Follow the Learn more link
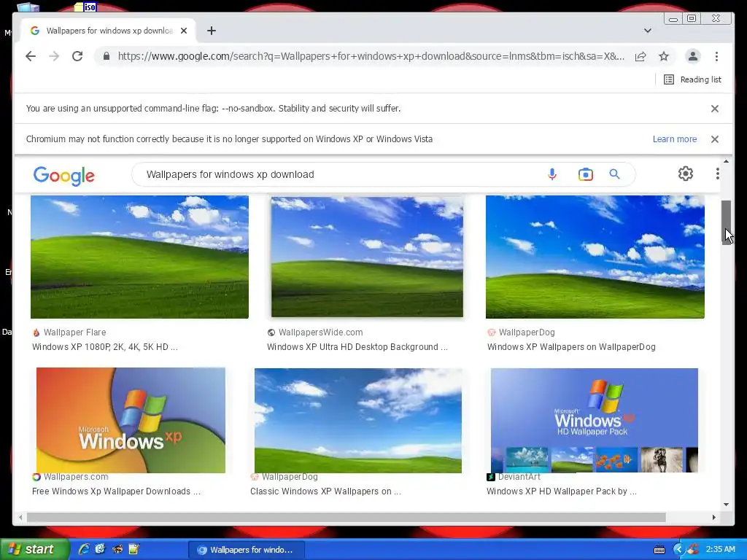This screenshot has height=560, width=747. (675, 139)
